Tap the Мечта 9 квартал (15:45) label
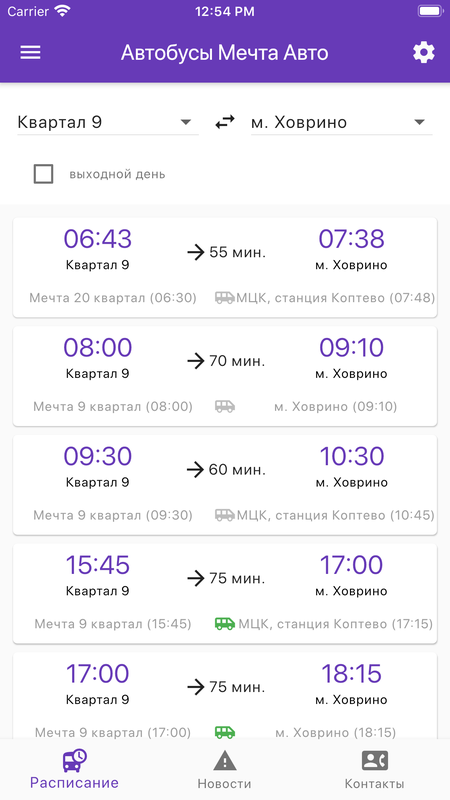 [113, 623]
